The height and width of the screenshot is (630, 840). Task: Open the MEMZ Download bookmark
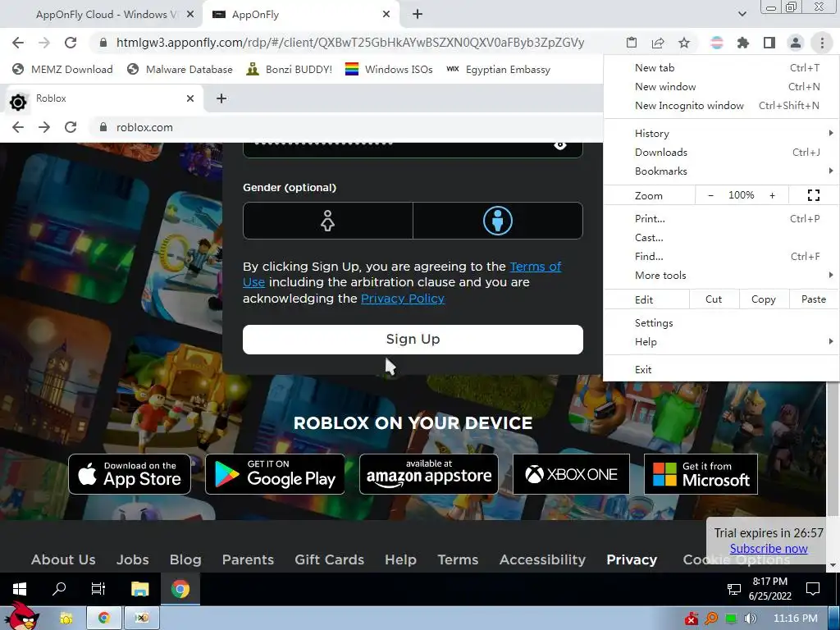[62, 69]
